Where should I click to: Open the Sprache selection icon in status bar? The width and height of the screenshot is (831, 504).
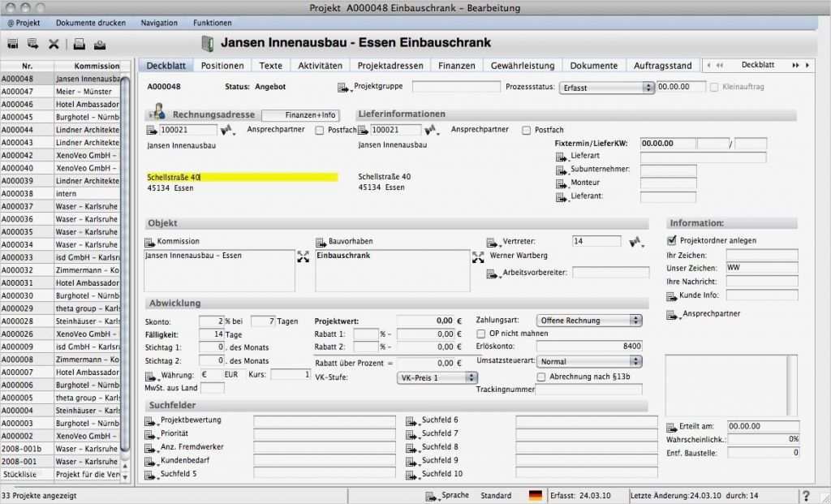432,496
